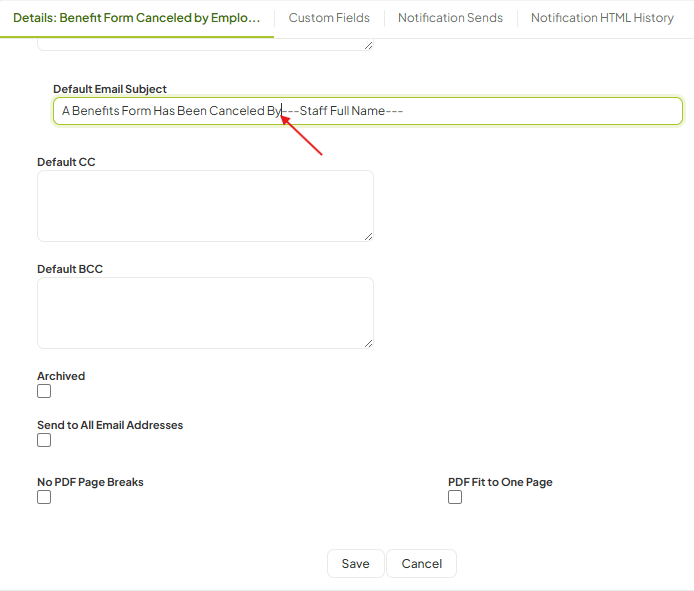Open the Notification Sends tab

pos(450,18)
